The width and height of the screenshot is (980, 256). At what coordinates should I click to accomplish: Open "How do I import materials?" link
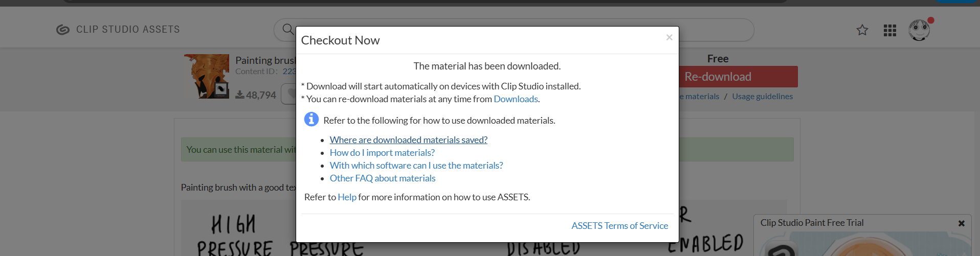[x=382, y=153]
